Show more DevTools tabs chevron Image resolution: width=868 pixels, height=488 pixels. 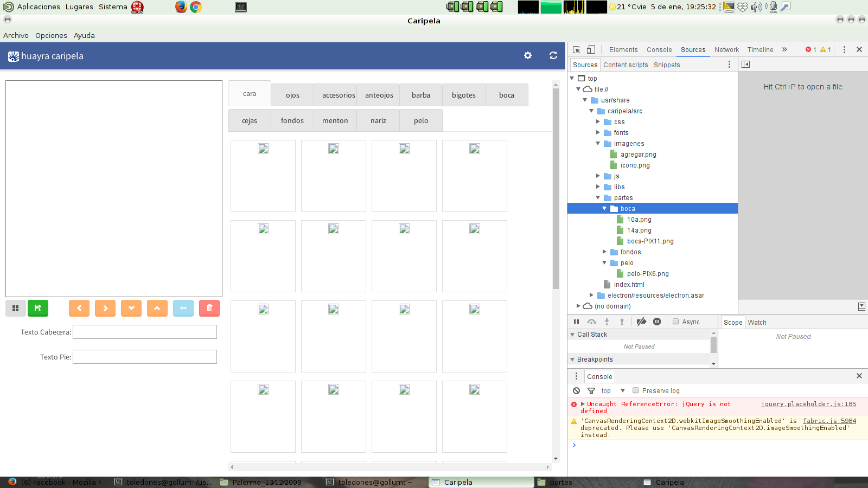coord(784,49)
